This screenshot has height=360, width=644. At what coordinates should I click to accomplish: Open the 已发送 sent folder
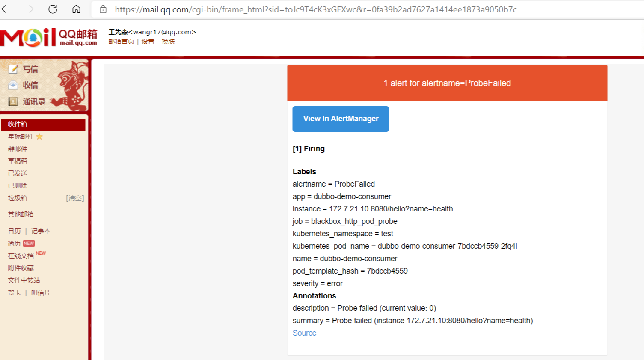[18, 173]
